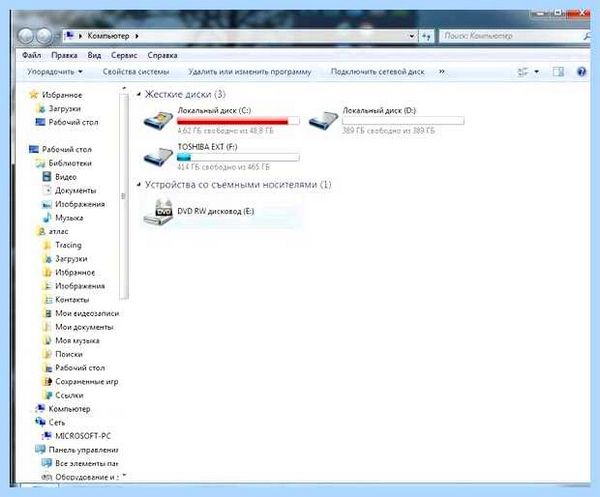
Task: Show more toolbar commands chevron
Action: tap(442, 72)
